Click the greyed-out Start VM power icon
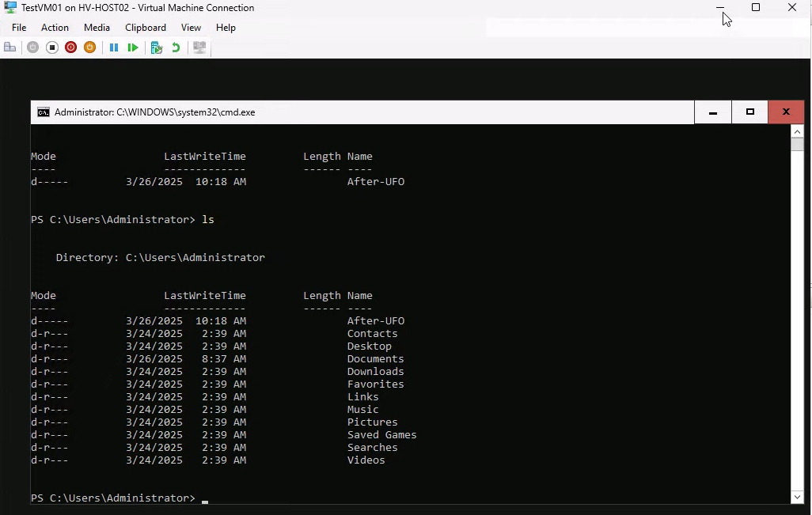 [32, 47]
